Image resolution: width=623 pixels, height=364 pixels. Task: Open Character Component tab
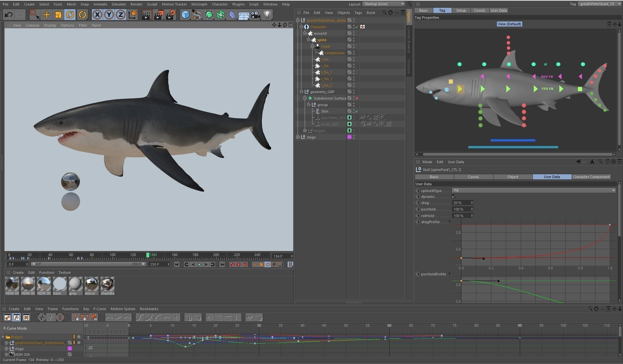click(x=591, y=177)
